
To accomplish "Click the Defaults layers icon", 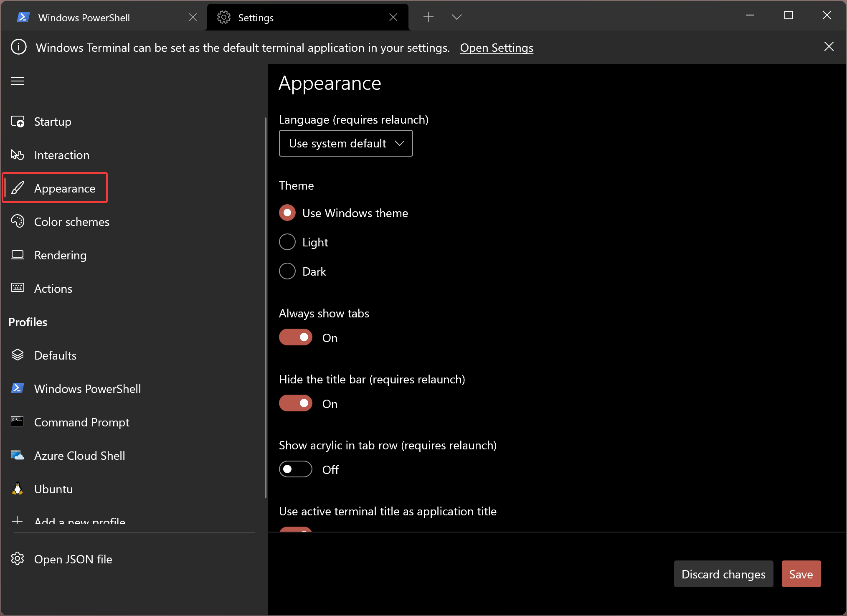I will (18, 355).
